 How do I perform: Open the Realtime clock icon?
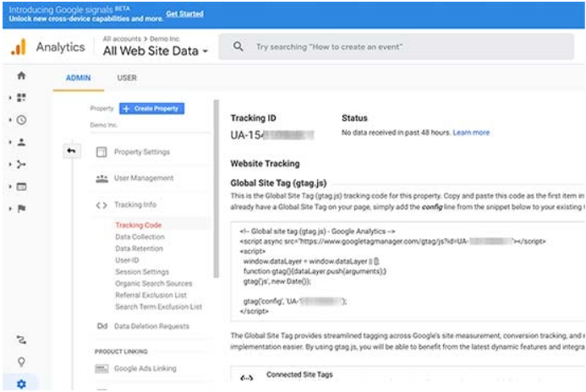[x=21, y=120]
